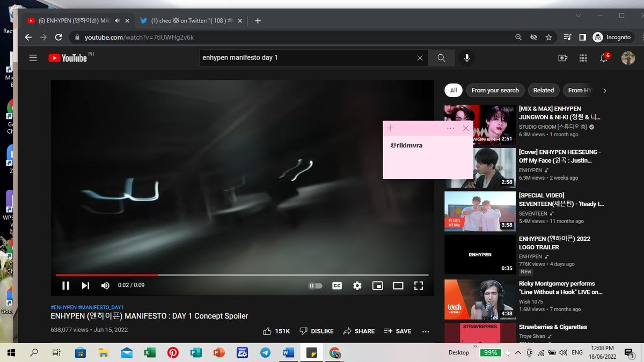Open SEVENTEEN Ready to love special video thumbnail

tap(480, 211)
